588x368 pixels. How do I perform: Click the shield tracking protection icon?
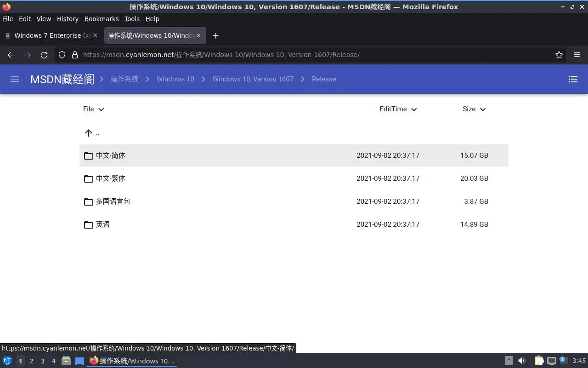click(62, 55)
